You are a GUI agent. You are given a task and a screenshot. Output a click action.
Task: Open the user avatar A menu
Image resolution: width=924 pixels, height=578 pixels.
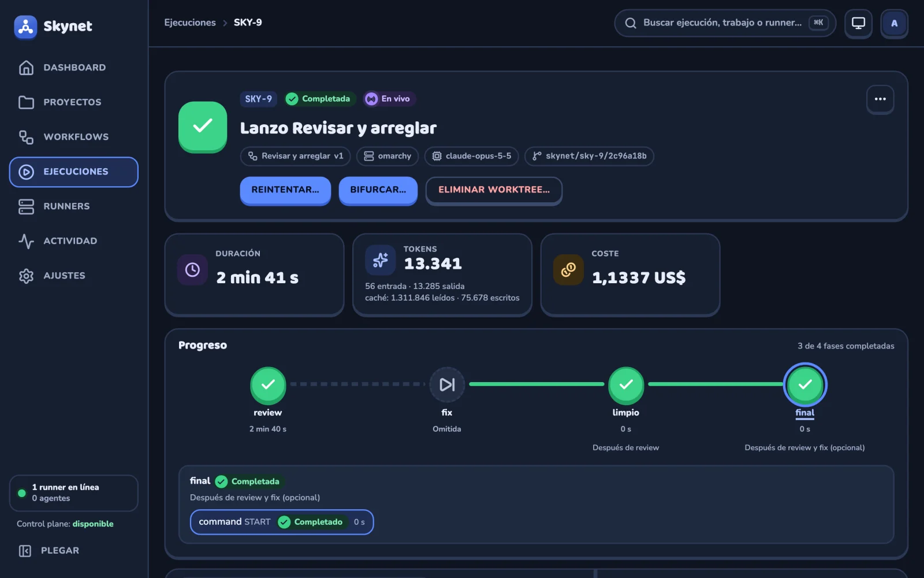tap(894, 23)
